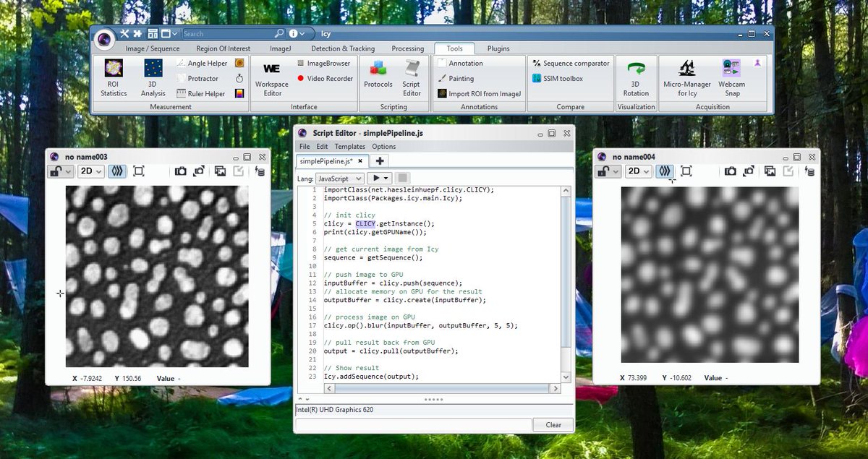Open the Plugins ribbon tab
Image resolution: width=868 pixels, height=459 pixels.
click(x=498, y=48)
